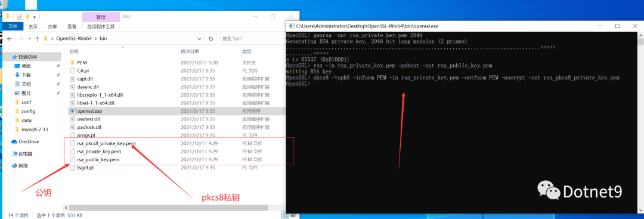This screenshot has height=219, width=644.
Task: Open 下载 in quick access
Action: point(26,75)
